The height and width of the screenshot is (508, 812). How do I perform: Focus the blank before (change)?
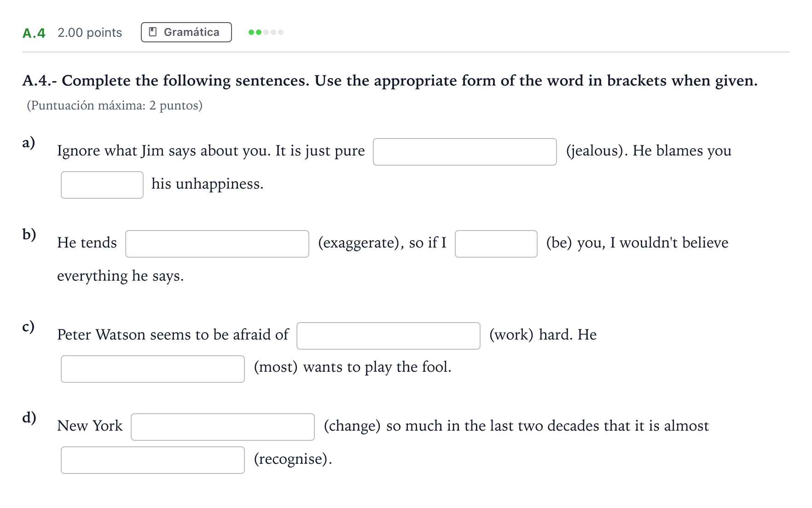coord(223,427)
